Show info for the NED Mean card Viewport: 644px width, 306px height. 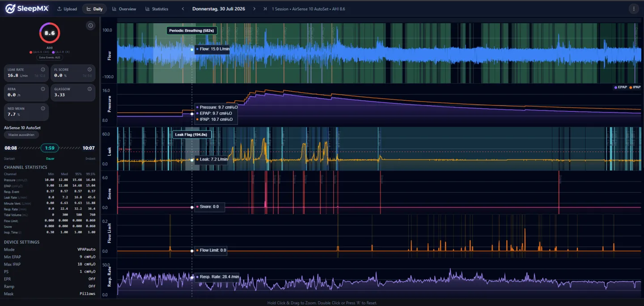click(43, 108)
